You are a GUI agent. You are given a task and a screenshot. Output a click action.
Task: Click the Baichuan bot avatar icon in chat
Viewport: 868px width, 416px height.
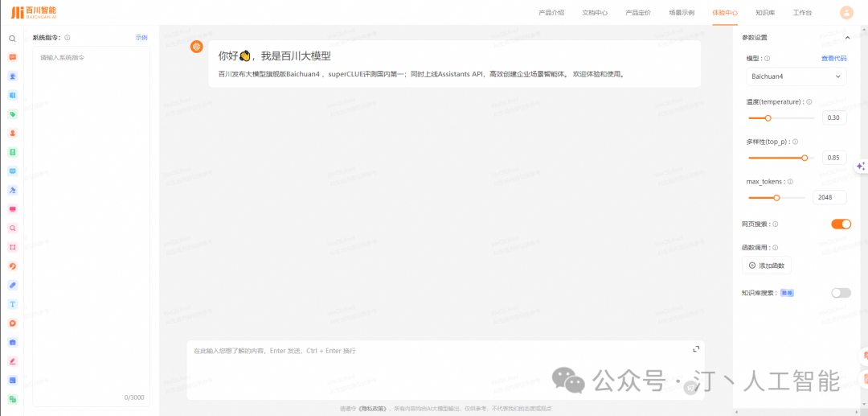[x=197, y=47]
